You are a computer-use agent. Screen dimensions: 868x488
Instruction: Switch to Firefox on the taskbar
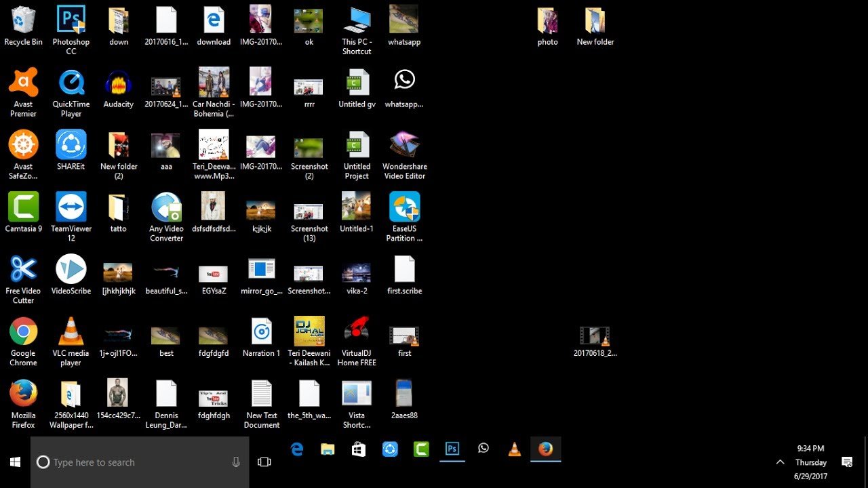click(x=546, y=449)
